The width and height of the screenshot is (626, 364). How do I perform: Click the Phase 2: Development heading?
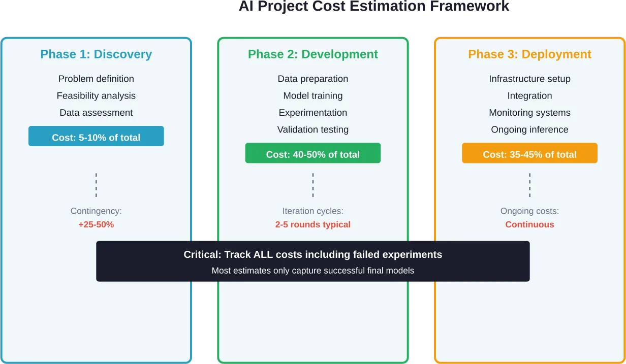point(312,54)
